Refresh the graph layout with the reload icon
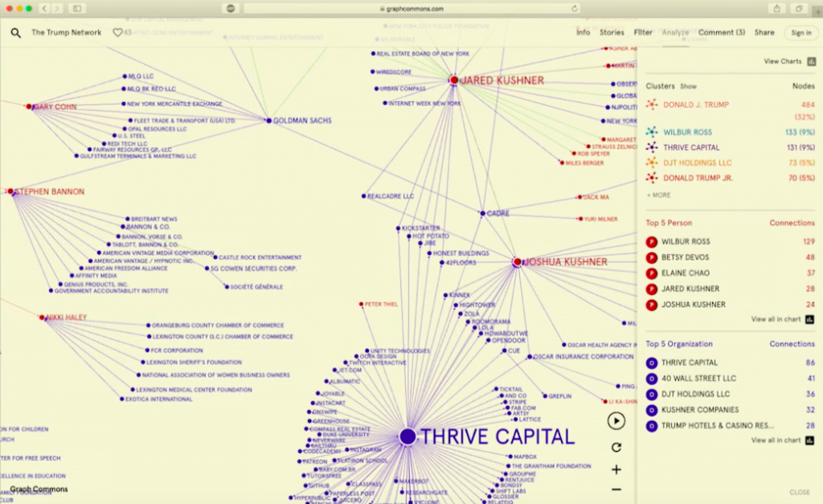 coord(616,445)
